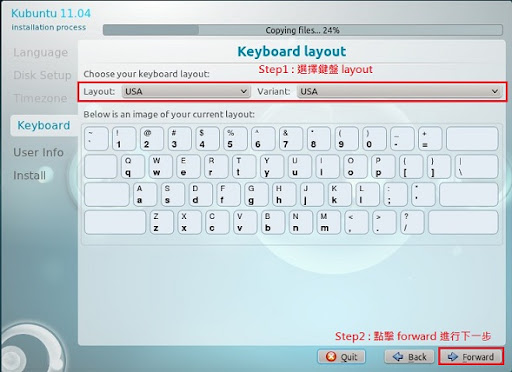Click the semicolon and colon key
The image size is (512, 372).
point(395,194)
